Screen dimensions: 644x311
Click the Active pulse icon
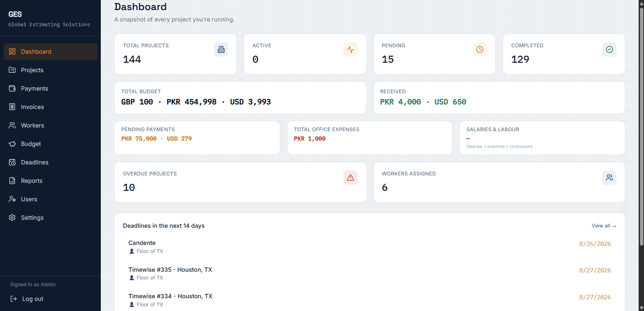pyautogui.click(x=350, y=50)
